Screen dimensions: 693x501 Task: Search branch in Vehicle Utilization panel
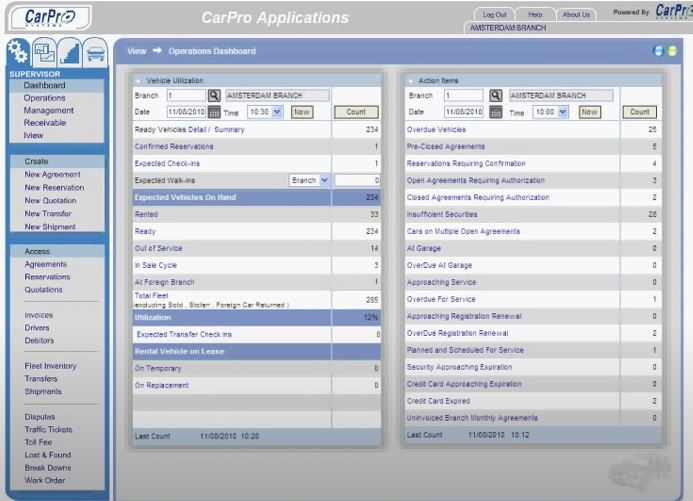tap(214, 95)
